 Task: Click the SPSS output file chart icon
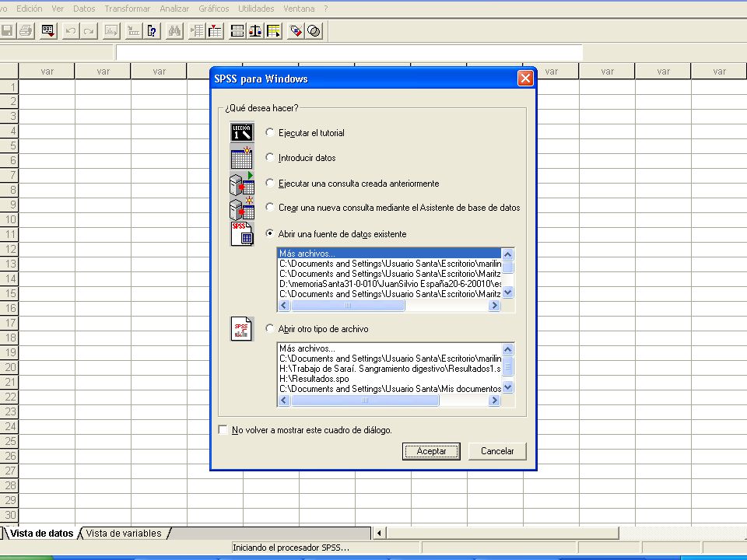[x=241, y=329]
